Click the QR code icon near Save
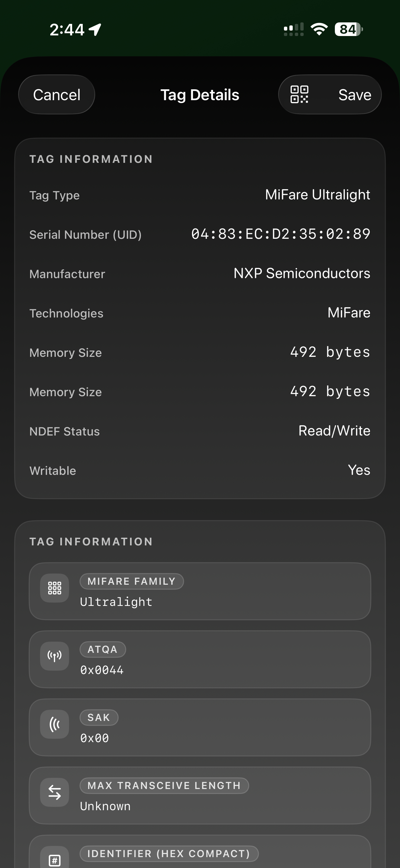Viewport: 400px width, 868px height. point(299,94)
